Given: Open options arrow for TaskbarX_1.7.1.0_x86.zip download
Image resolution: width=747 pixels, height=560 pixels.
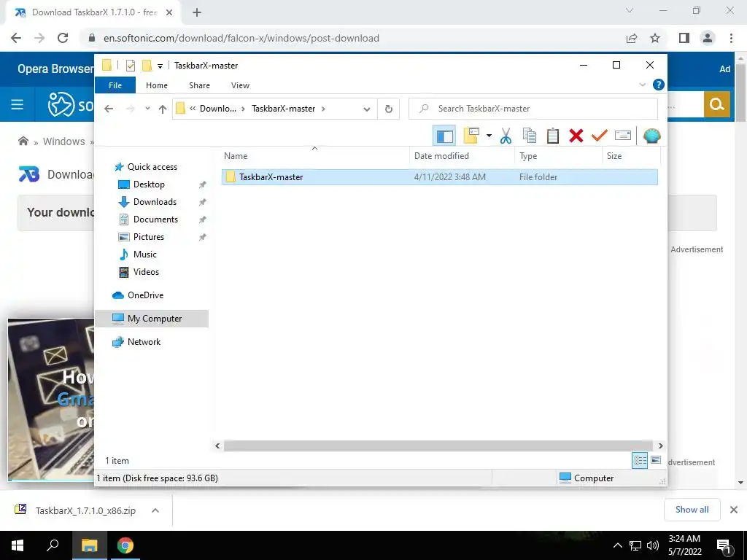Looking at the screenshot, I should point(155,510).
